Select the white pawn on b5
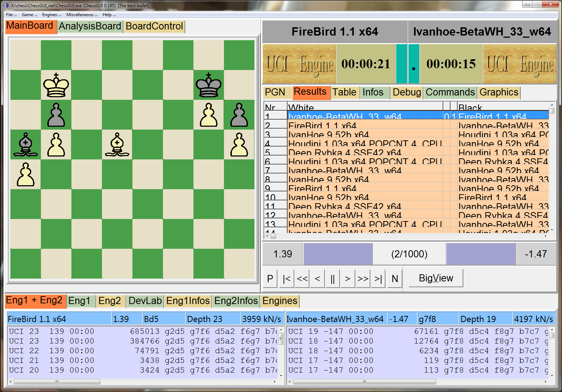This screenshot has height=392, width=562. point(56,145)
